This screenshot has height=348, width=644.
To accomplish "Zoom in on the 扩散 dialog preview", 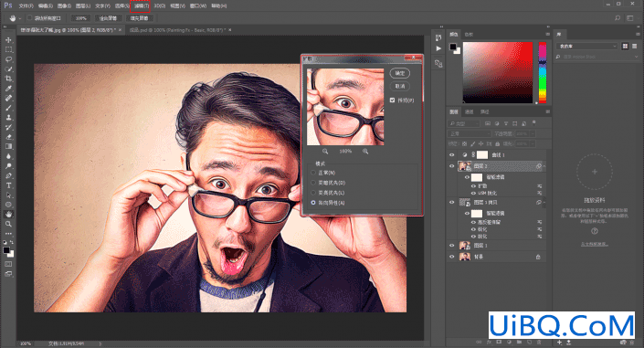I will coord(365,152).
